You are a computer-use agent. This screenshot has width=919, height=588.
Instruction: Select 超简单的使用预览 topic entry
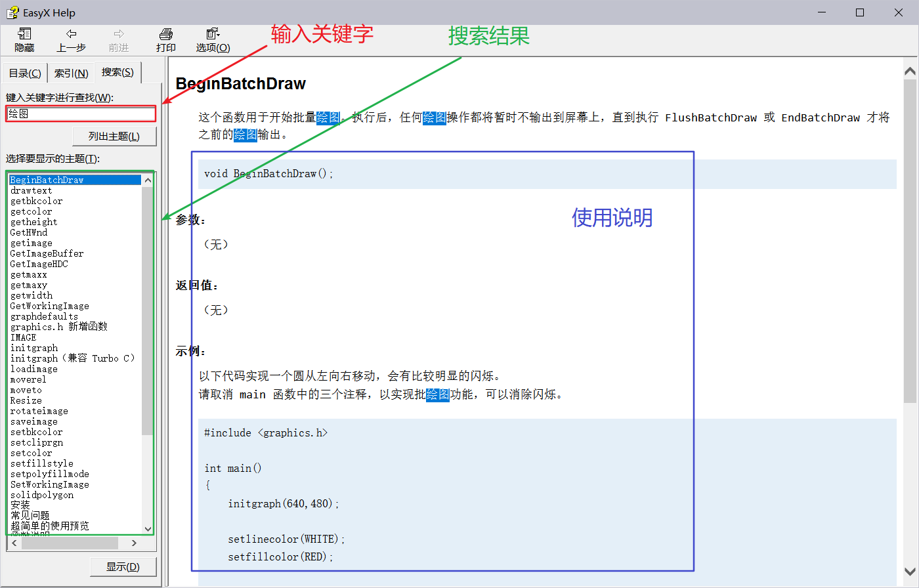[49, 526]
